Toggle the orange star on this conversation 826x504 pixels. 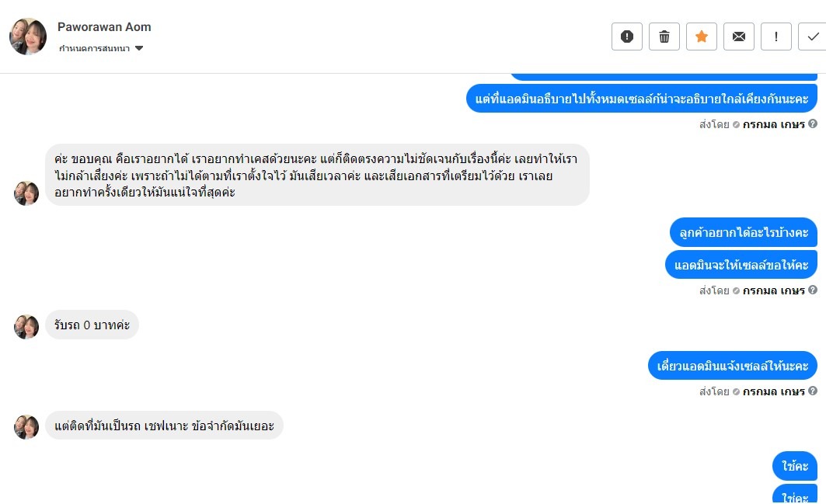click(702, 36)
